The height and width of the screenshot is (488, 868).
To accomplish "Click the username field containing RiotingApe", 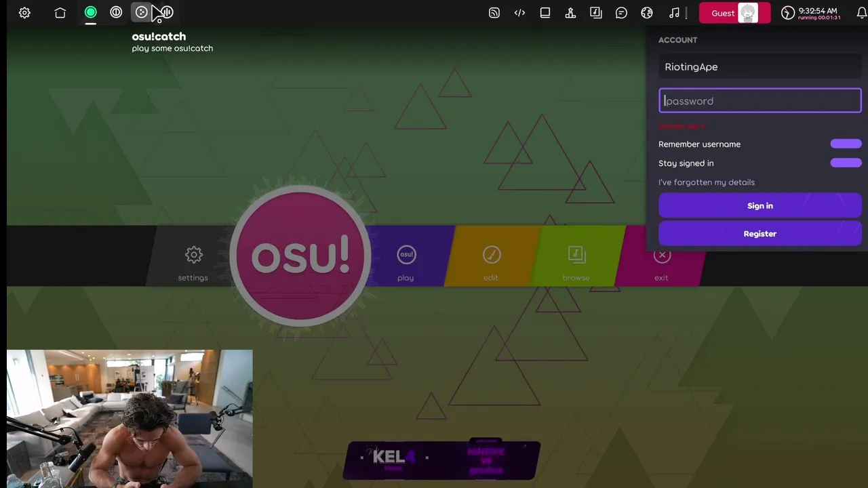I will [x=759, y=66].
